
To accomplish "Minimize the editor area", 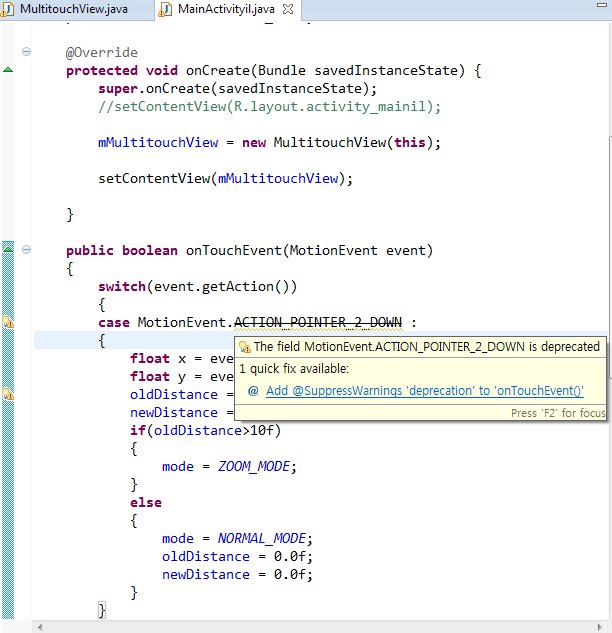I will click(x=602, y=5).
